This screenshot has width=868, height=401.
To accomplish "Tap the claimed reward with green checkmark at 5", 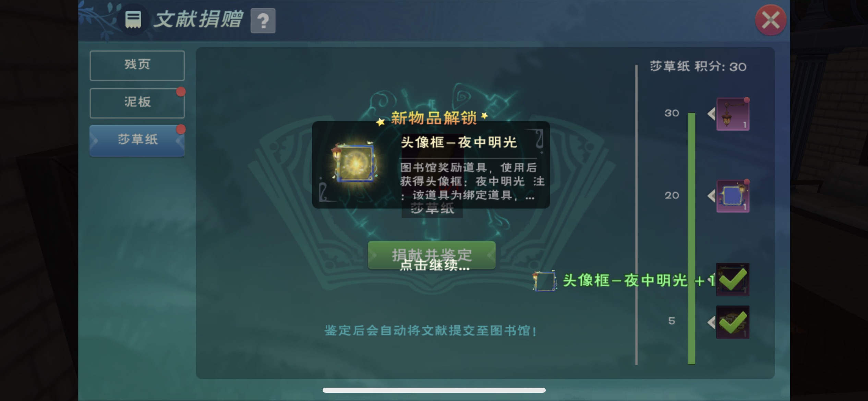I will pos(733,322).
